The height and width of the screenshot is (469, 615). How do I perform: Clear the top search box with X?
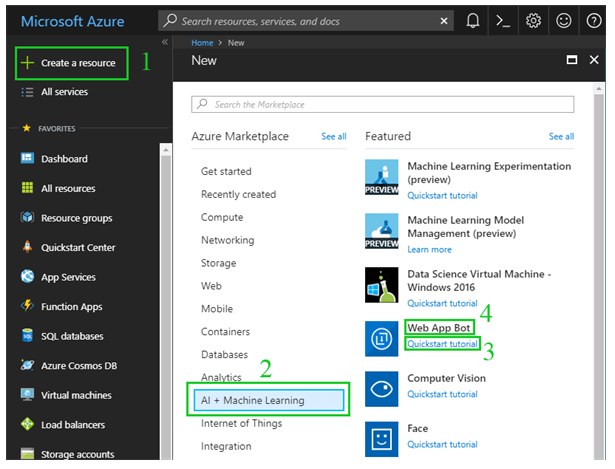[x=444, y=21]
